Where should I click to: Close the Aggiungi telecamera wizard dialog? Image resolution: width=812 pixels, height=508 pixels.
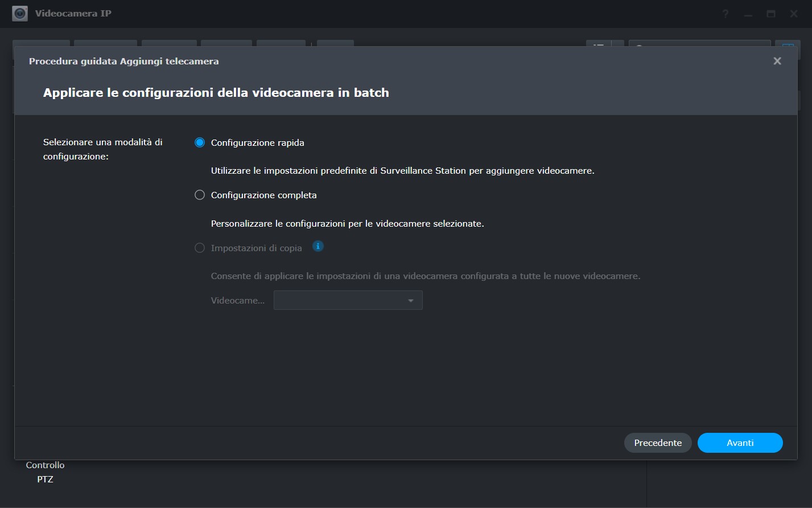pos(777,61)
